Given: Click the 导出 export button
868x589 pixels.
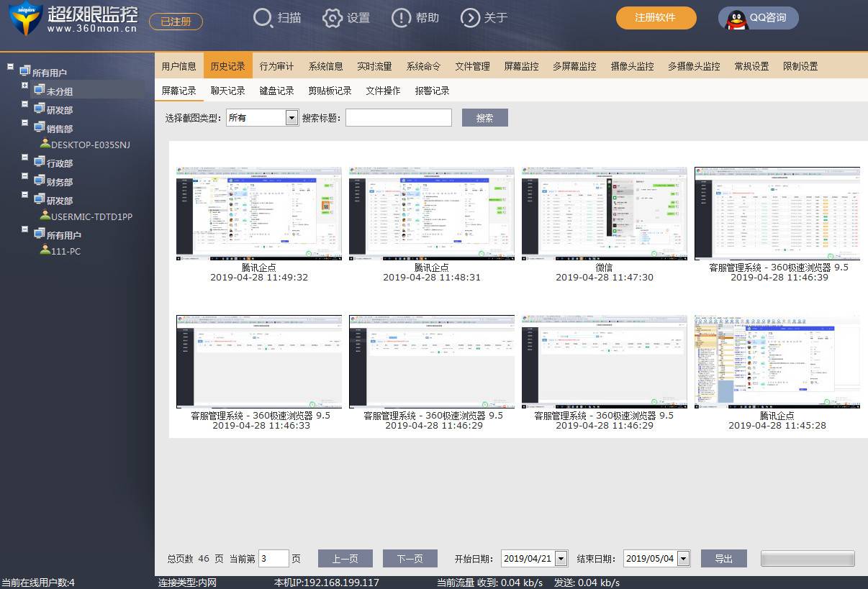Looking at the screenshot, I should [x=724, y=559].
